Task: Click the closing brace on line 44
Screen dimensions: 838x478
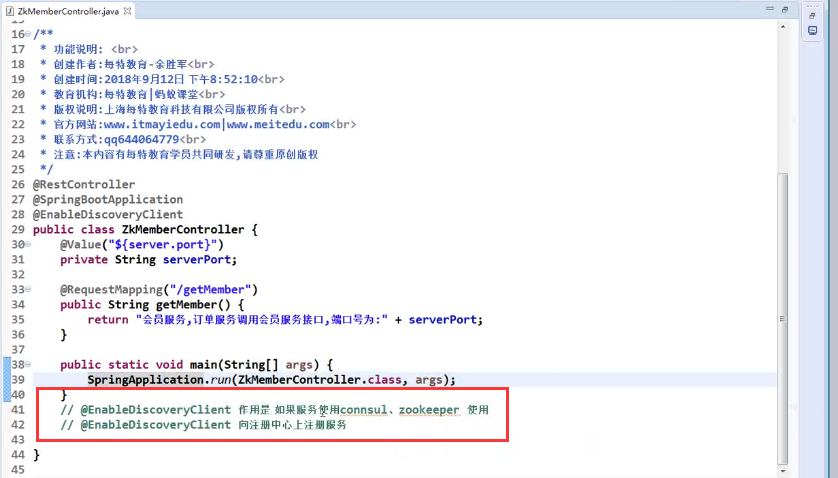Action: point(36,455)
